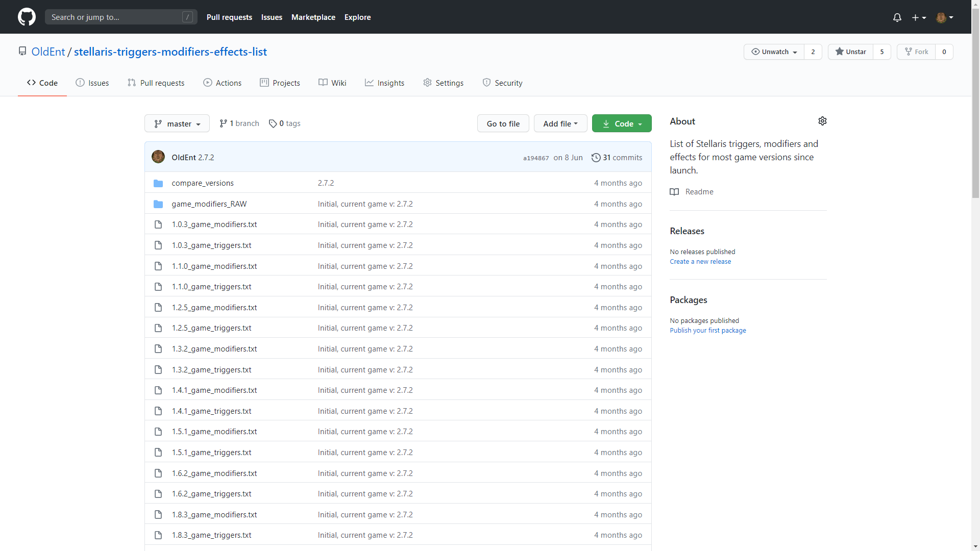Screen dimensions: 980x551
Task: Expand the Add file dropdown
Action: [560, 123]
